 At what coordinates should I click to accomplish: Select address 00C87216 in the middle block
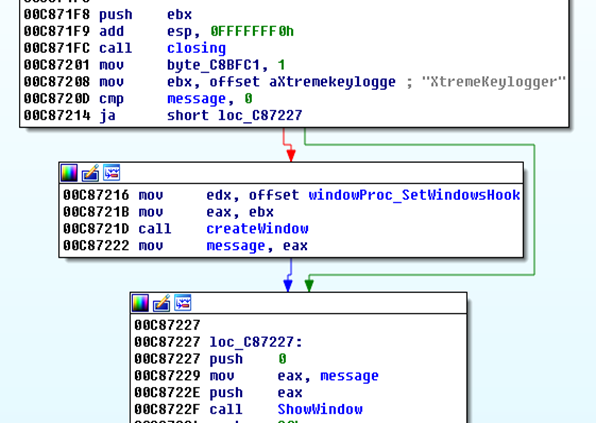[x=96, y=195]
